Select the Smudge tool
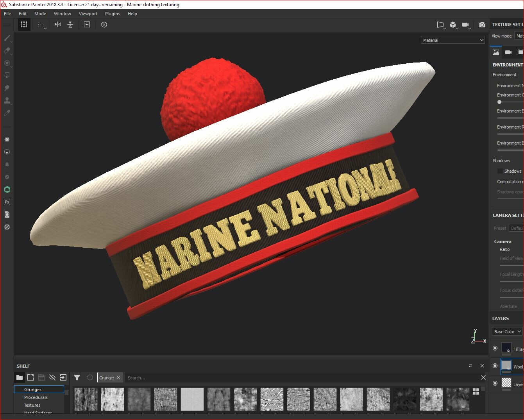The image size is (524, 420). click(x=7, y=88)
